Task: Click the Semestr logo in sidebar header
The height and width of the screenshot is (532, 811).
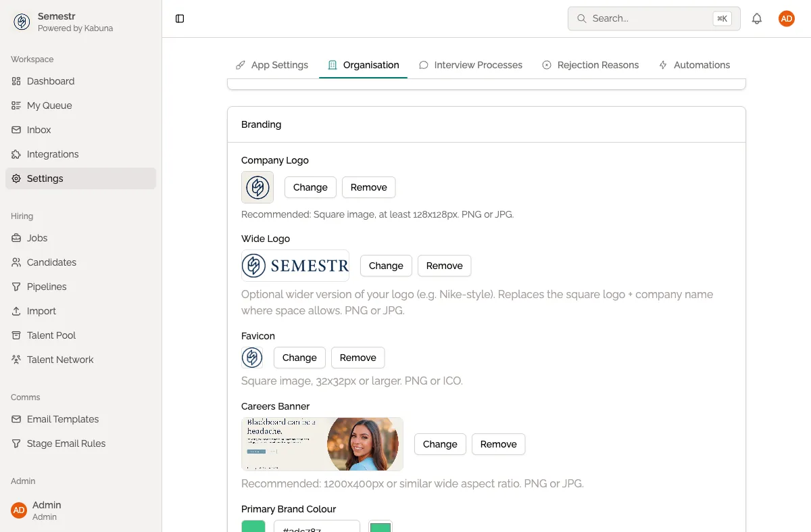Action: point(22,22)
